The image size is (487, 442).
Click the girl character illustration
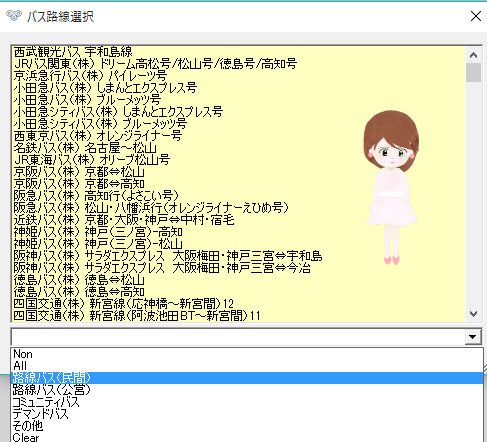tap(391, 188)
